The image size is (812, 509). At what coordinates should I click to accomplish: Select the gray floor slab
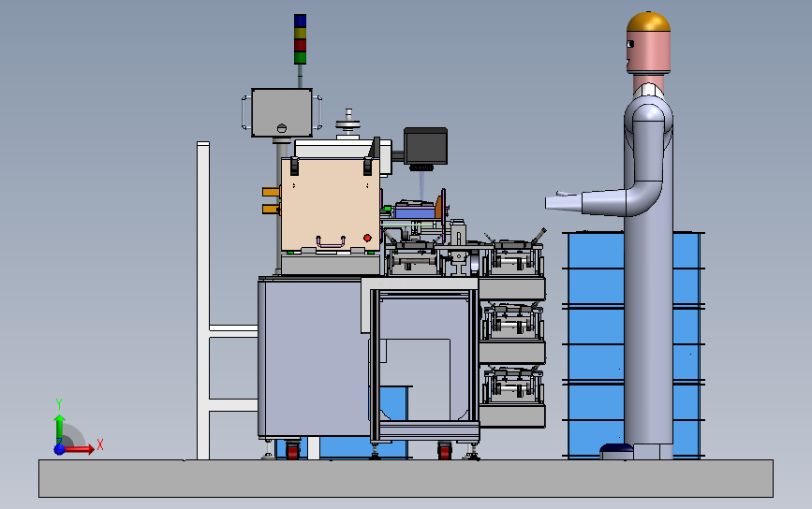coord(406,478)
